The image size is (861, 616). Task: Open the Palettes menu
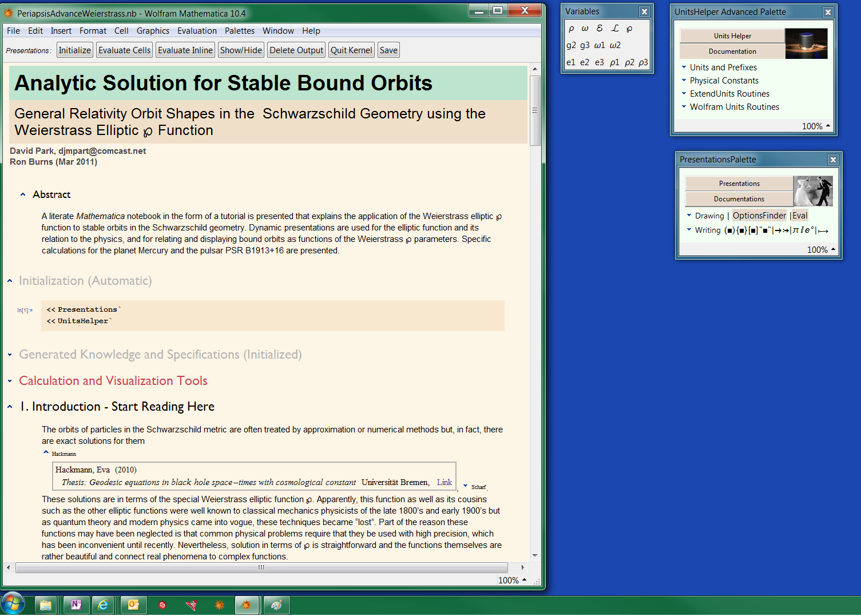pyautogui.click(x=240, y=31)
